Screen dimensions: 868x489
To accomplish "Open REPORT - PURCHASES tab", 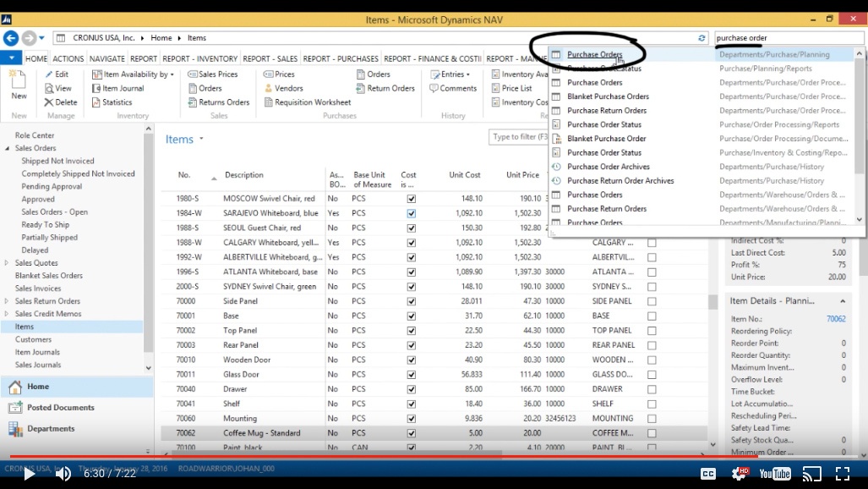I will click(x=341, y=58).
